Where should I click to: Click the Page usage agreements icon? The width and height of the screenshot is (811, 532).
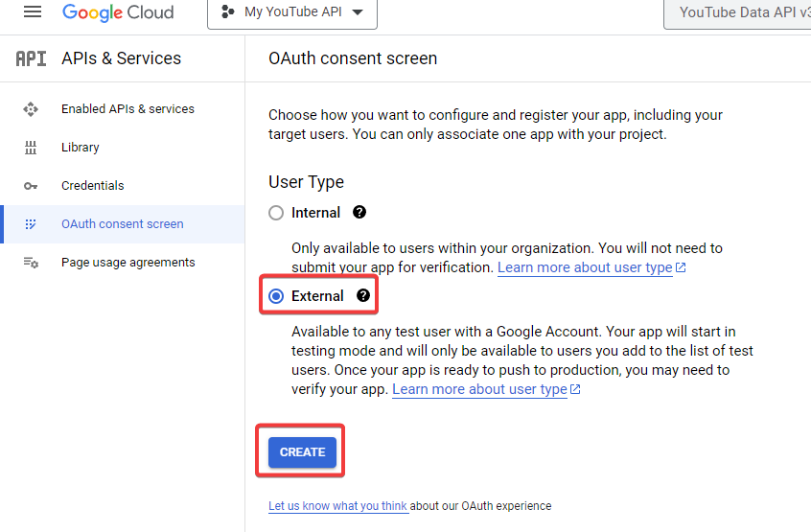[31, 263]
